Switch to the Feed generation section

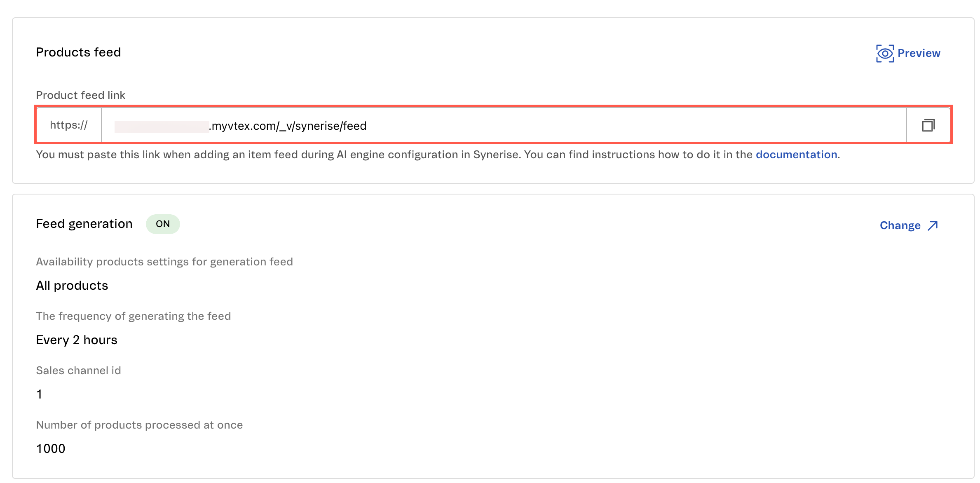click(84, 223)
